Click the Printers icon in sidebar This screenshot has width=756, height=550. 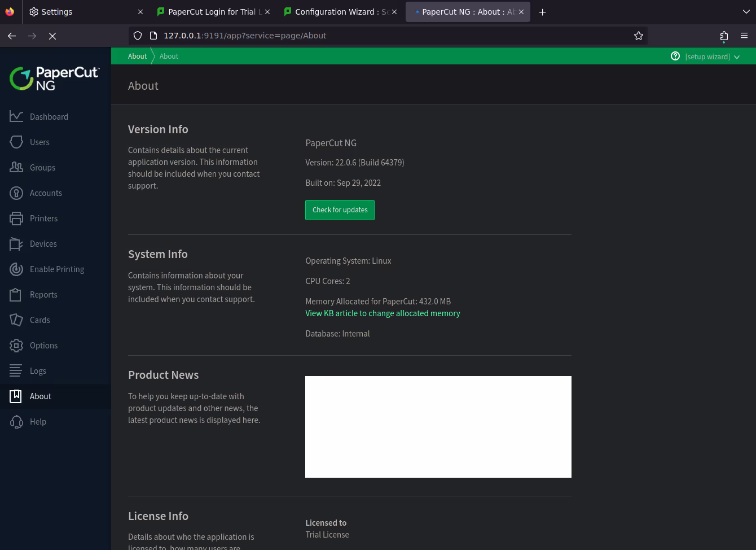click(x=16, y=218)
